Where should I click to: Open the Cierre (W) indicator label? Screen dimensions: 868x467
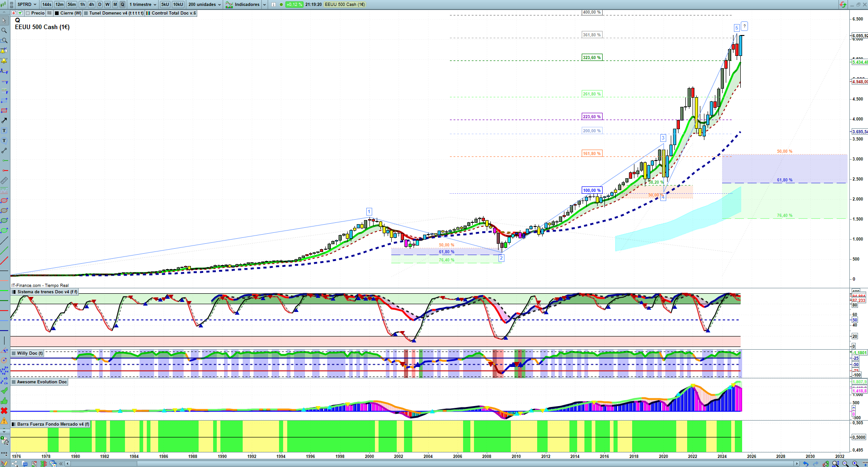69,13
